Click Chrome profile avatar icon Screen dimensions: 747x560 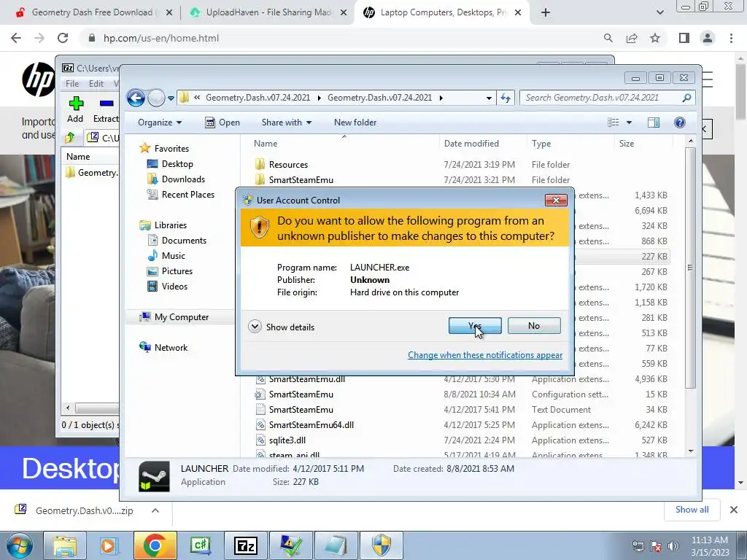click(708, 38)
